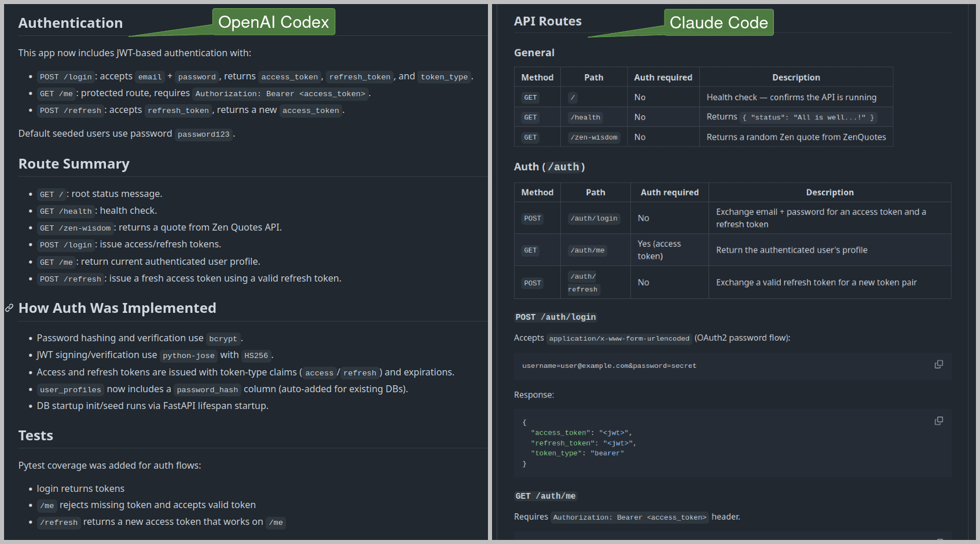Select the password123 code span
This screenshot has width=980, height=544.
pos(203,134)
